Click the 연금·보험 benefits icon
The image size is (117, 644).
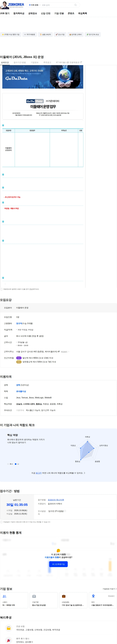(x=9, y=628)
